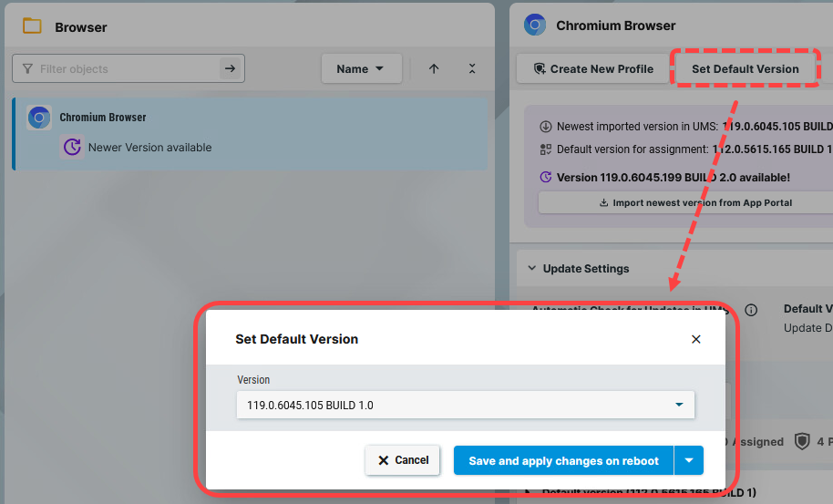
Task: Click the Newer Version available clock icon
Action: pos(72,148)
